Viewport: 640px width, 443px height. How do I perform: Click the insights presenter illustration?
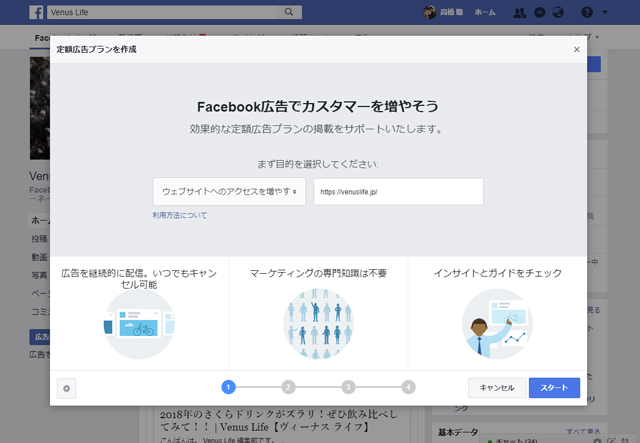point(498,324)
